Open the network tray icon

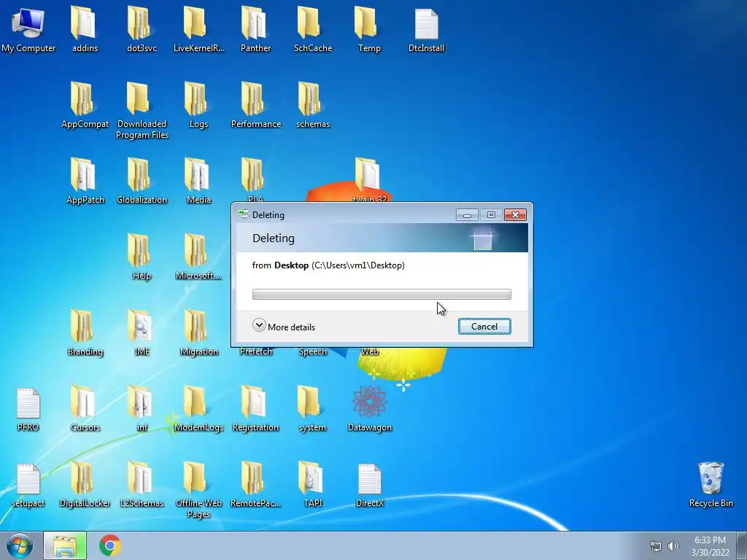pyautogui.click(x=656, y=546)
